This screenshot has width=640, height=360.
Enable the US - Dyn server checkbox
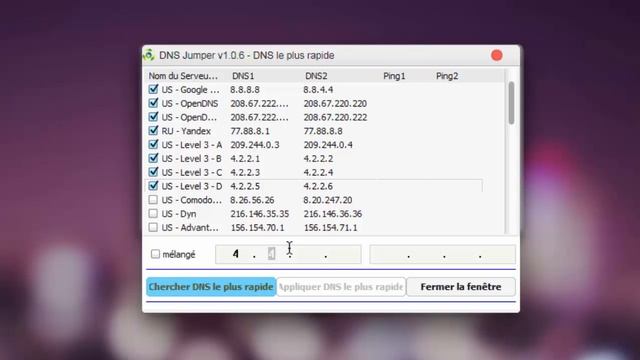click(x=153, y=213)
